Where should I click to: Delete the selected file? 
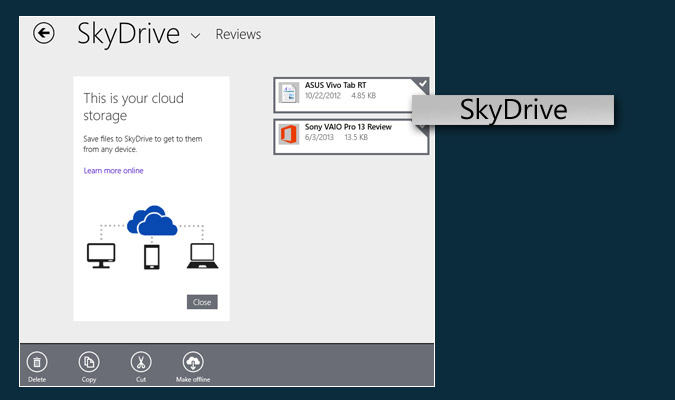[x=37, y=363]
